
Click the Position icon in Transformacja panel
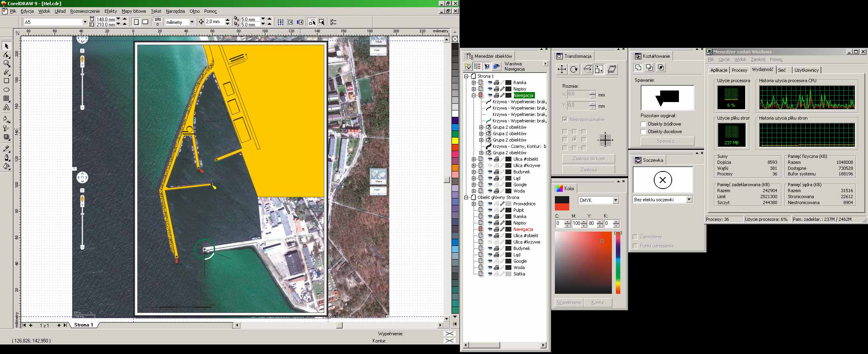pos(561,69)
